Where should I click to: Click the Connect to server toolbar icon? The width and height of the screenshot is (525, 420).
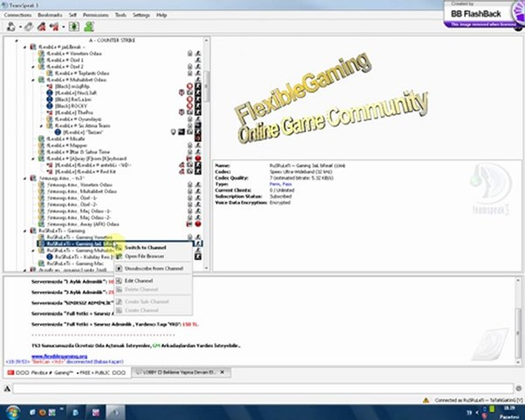click(x=11, y=26)
